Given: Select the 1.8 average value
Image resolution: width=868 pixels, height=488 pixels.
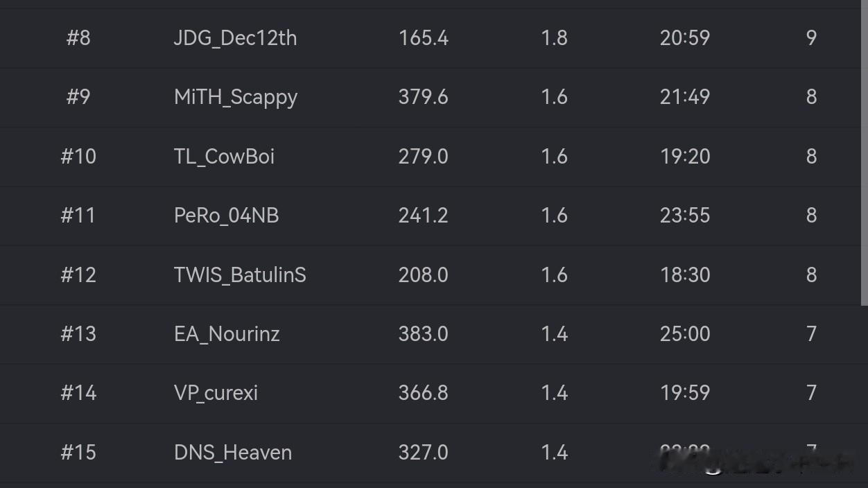Looking at the screenshot, I should click(x=554, y=37).
